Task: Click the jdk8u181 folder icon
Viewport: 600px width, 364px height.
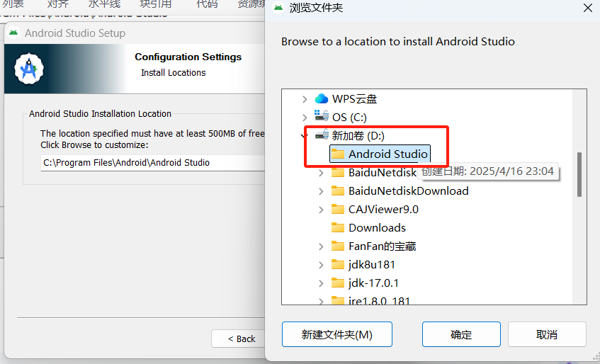Action: [x=337, y=264]
